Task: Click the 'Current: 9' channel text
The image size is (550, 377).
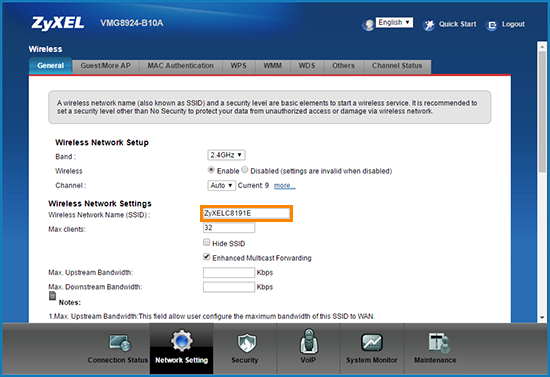Action: [x=253, y=185]
